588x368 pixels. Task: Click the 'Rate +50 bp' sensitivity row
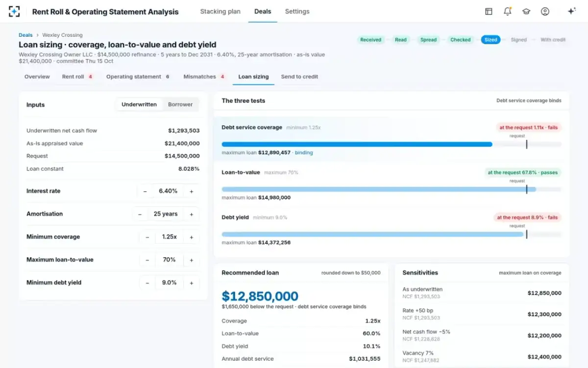[x=482, y=314]
